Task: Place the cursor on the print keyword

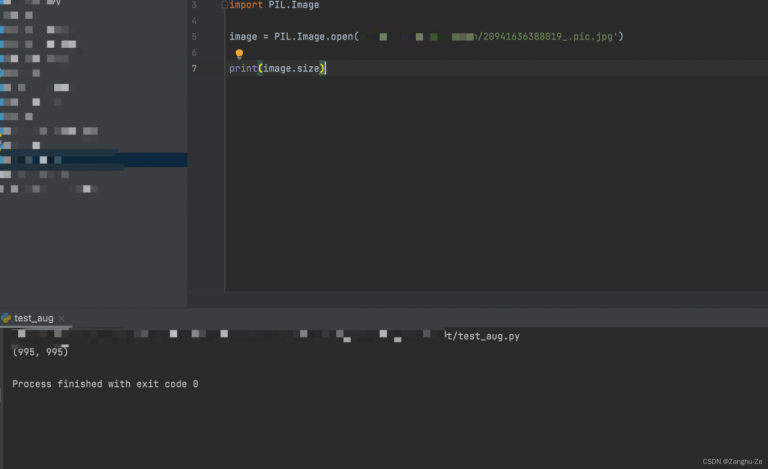Action: (242, 69)
